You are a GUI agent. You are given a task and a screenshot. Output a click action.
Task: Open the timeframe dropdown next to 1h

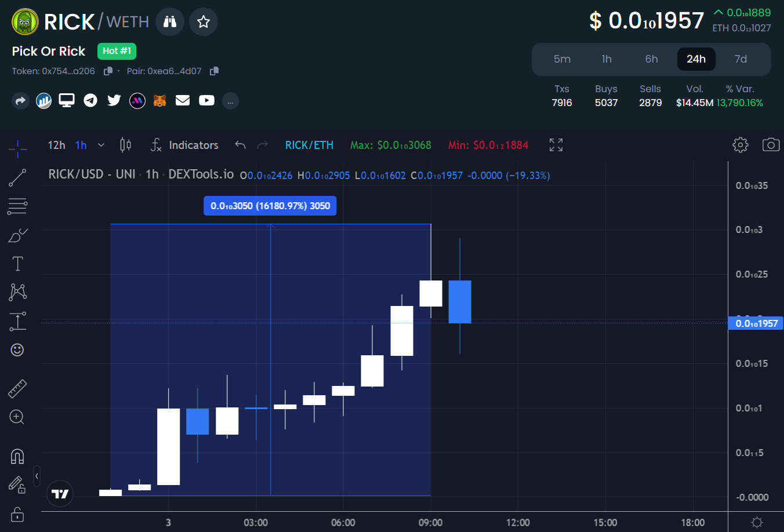point(101,145)
